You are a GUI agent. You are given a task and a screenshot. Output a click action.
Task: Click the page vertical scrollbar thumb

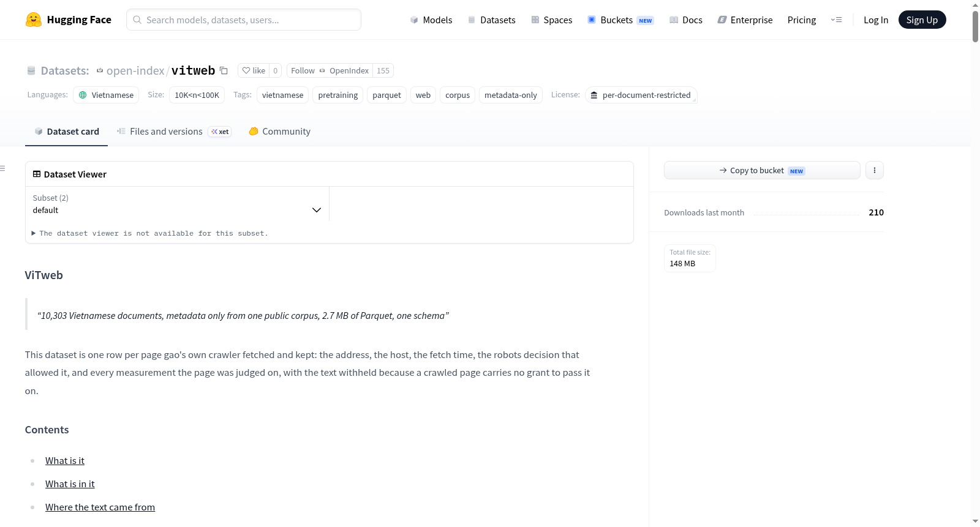point(975,26)
